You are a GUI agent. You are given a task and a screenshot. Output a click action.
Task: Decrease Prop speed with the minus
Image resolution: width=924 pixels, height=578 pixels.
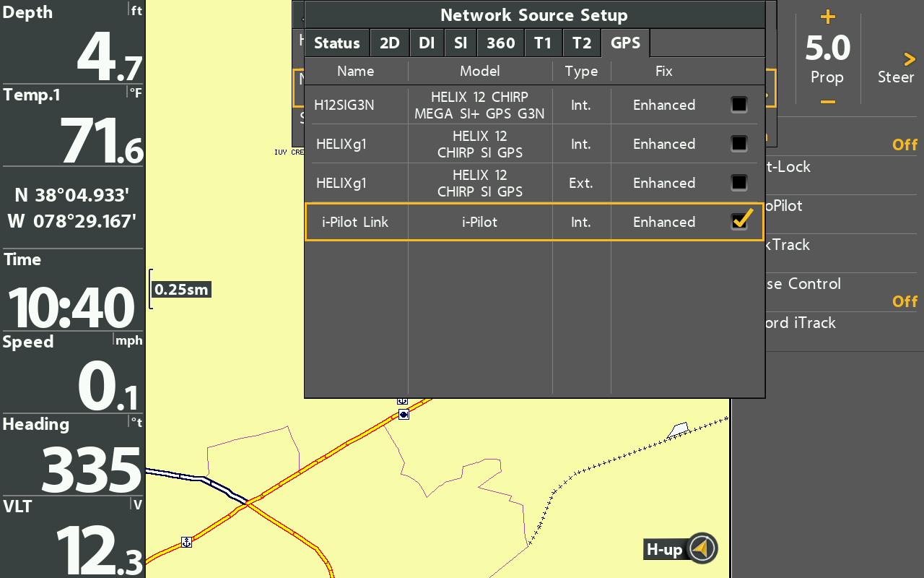(828, 102)
